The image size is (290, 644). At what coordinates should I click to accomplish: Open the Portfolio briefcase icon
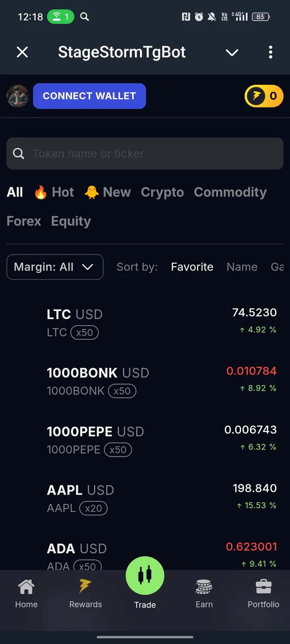[x=263, y=587]
